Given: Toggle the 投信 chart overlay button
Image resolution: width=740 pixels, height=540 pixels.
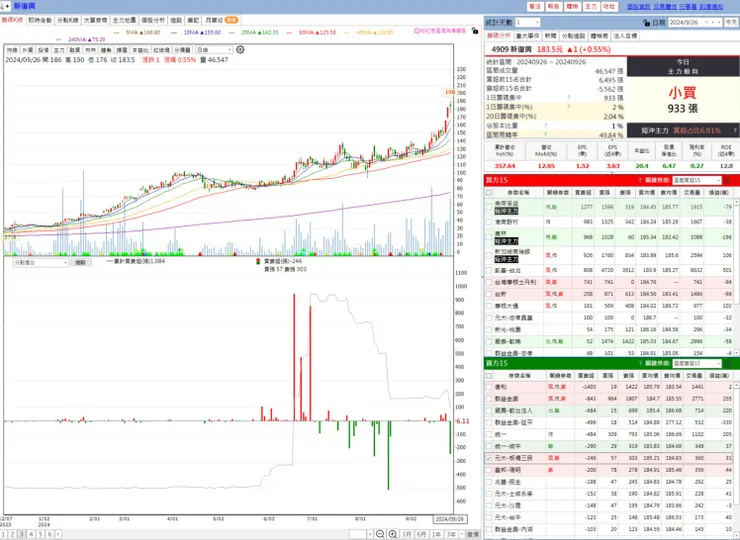Looking at the screenshot, I should click(x=43, y=50).
